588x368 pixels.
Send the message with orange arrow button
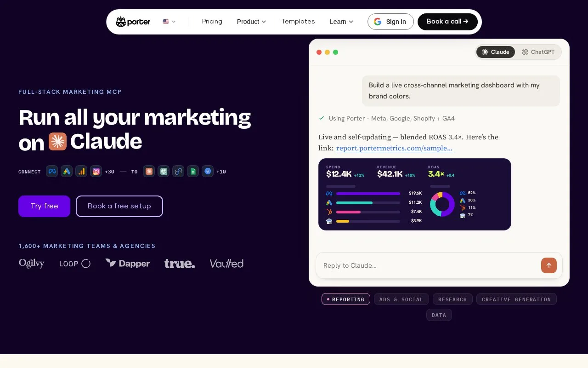point(549,265)
